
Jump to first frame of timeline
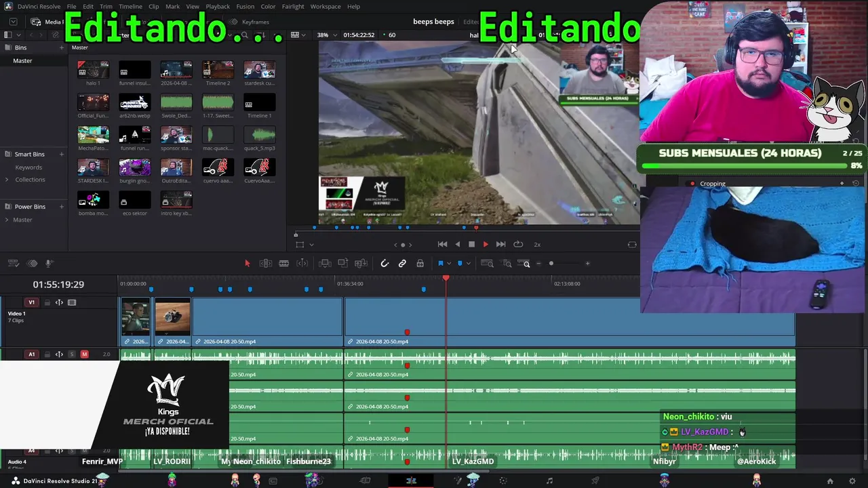442,244
